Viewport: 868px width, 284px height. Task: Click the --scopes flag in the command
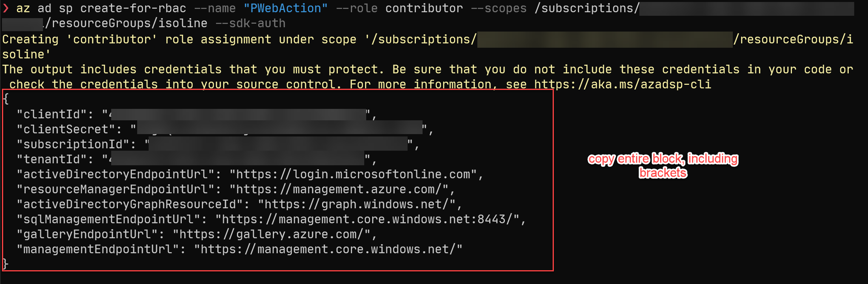tap(499, 8)
